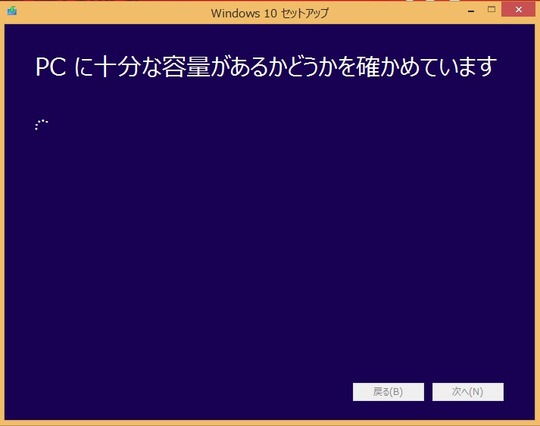
Task: Click the Windows 10 セットアップ title text
Action: click(270, 13)
